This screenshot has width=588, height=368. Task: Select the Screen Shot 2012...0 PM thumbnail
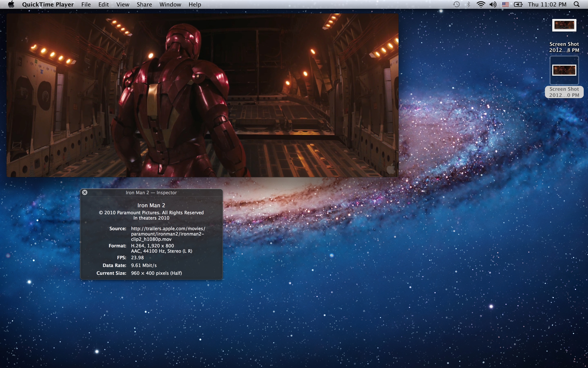[564, 70]
